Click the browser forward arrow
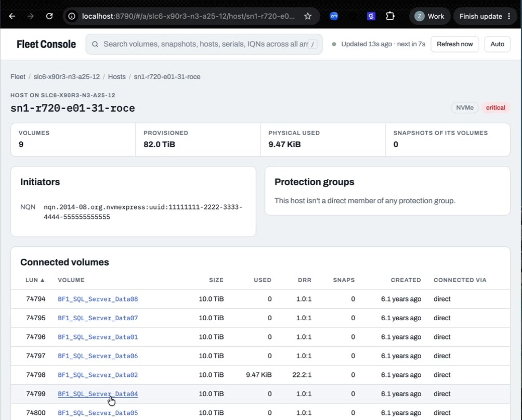The image size is (522, 420). [x=31, y=16]
